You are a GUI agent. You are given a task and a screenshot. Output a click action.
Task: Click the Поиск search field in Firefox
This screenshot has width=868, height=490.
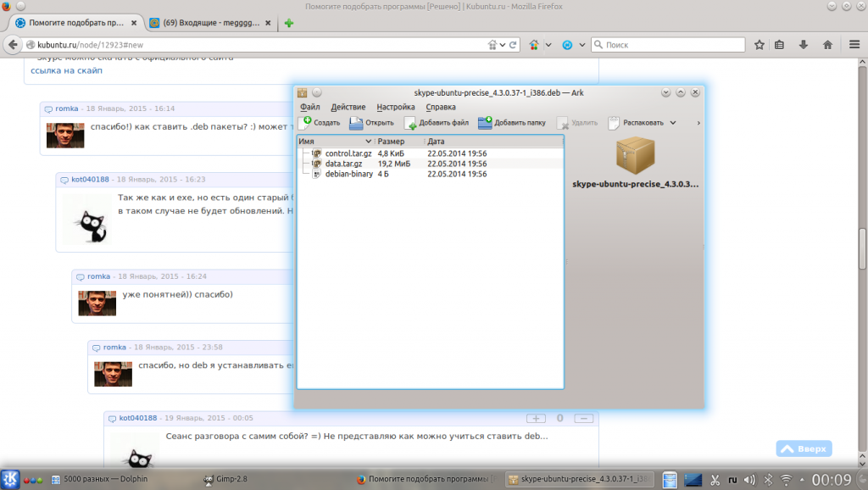pyautogui.click(x=668, y=45)
